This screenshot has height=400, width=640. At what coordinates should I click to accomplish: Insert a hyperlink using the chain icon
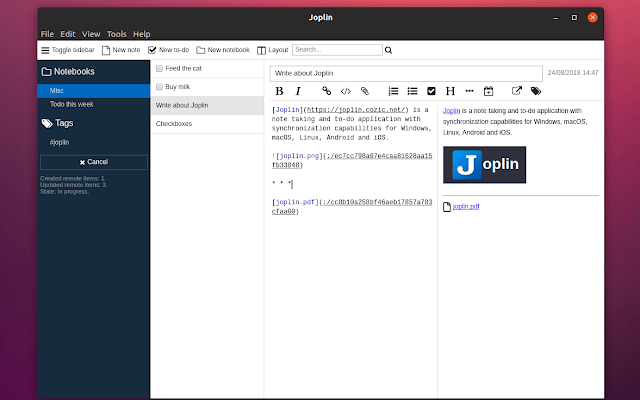pos(327,91)
